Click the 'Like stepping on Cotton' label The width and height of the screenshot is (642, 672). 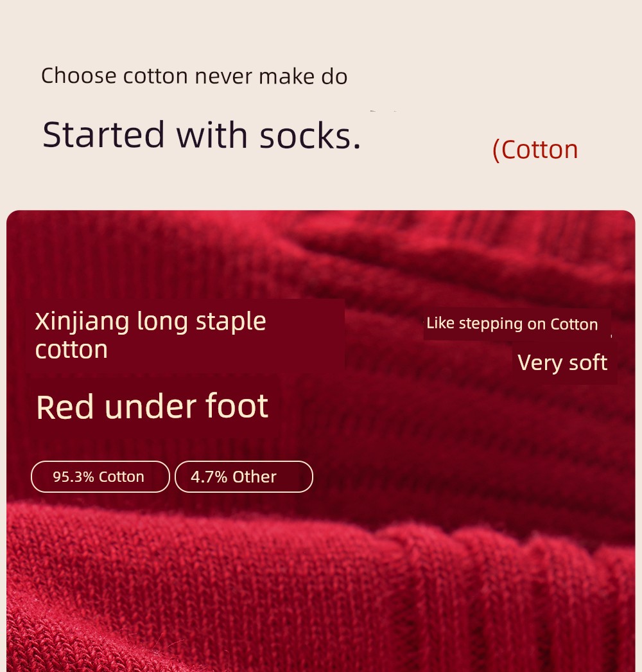click(512, 324)
